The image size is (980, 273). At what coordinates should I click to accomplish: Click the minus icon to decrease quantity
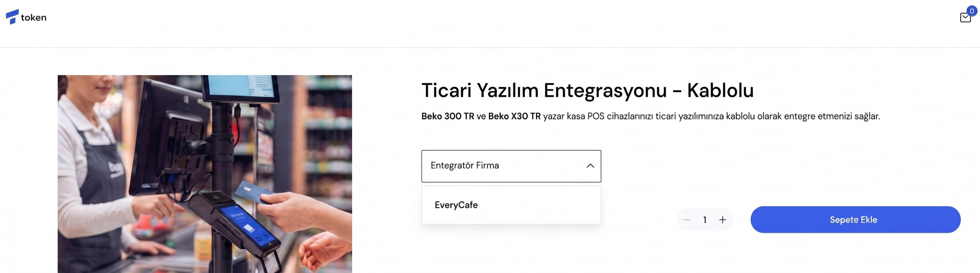[x=688, y=220]
